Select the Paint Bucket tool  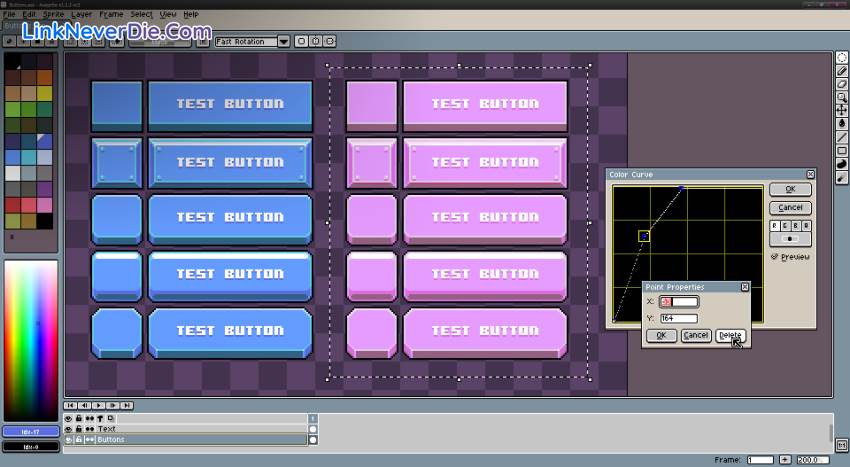[x=842, y=123]
